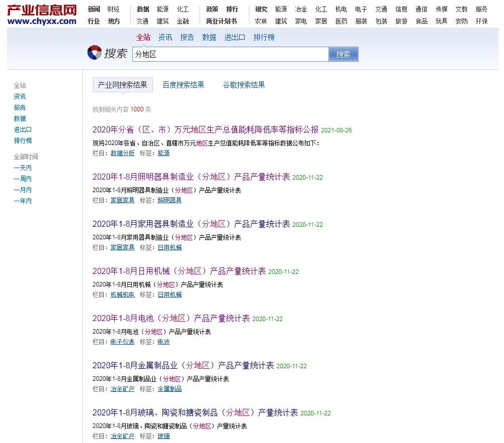Filter results by 一年内 in sidebar
Viewport: 504px width, 443px height.
tap(23, 201)
